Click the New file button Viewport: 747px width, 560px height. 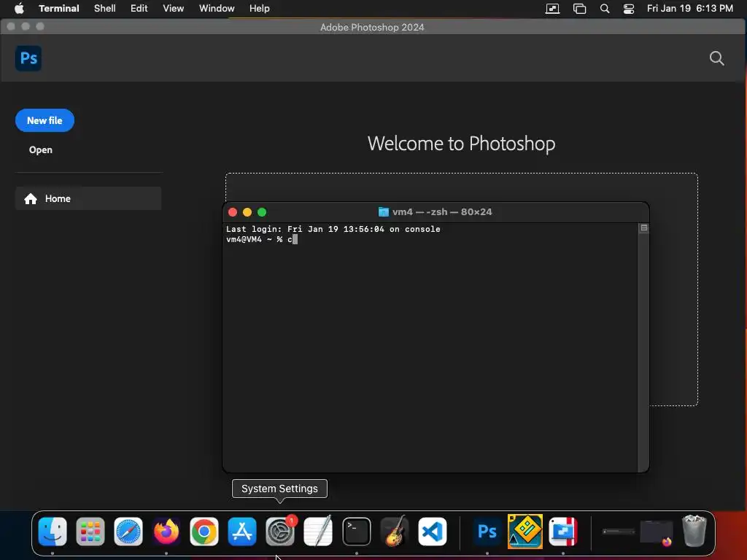tap(44, 120)
